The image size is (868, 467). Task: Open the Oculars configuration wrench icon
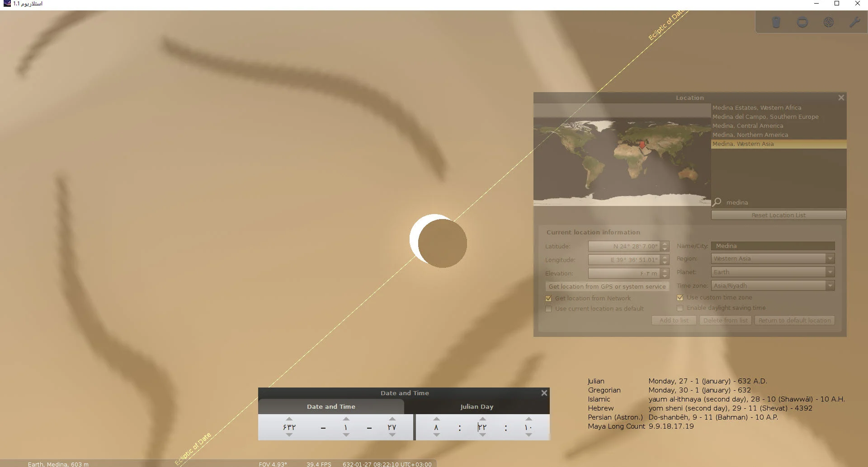pos(854,22)
